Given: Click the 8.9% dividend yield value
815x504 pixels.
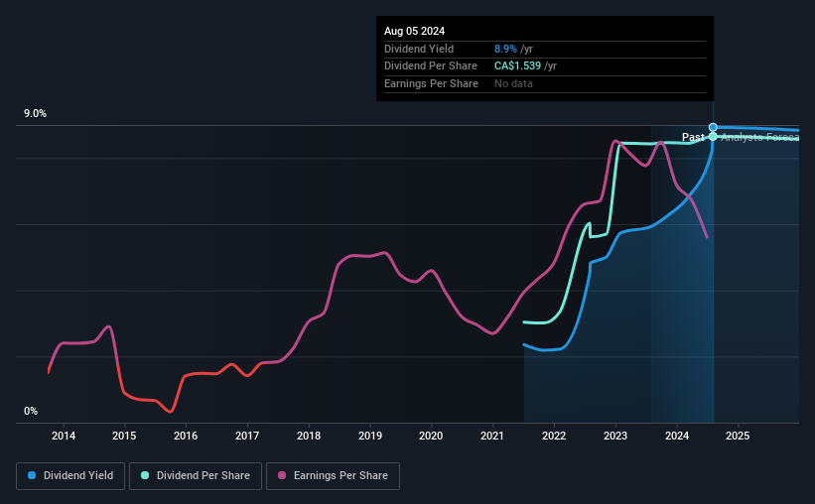Looking at the screenshot, I should pos(505,49).
